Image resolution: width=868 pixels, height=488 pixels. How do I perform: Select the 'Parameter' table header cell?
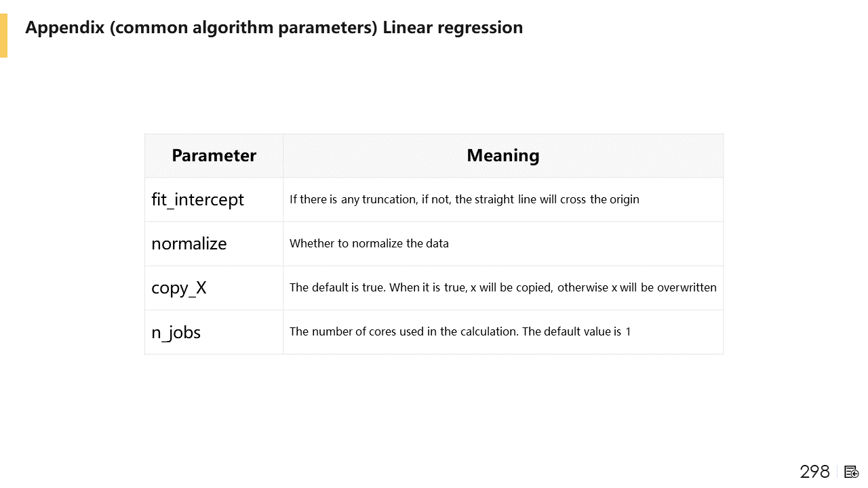[x=214, y=156]
